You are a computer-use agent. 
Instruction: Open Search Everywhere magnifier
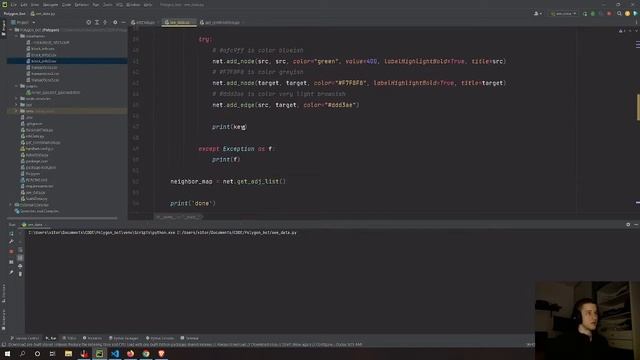pos(619,13)
